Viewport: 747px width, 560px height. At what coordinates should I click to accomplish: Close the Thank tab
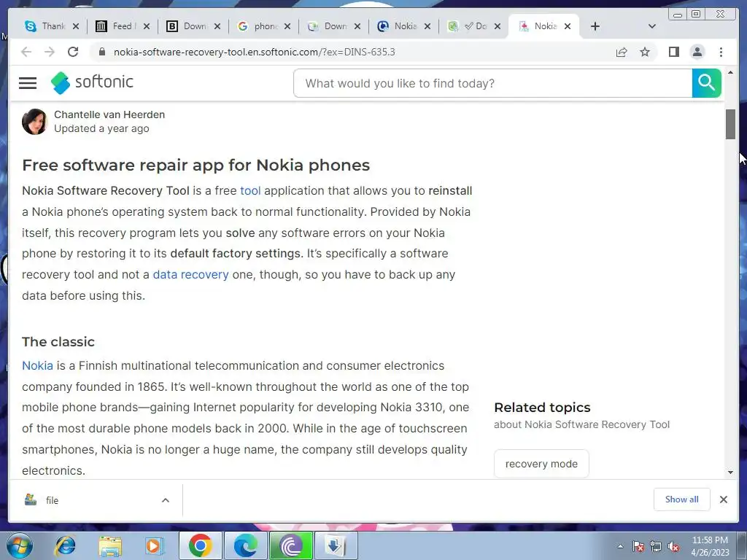[x=75, y=26]
